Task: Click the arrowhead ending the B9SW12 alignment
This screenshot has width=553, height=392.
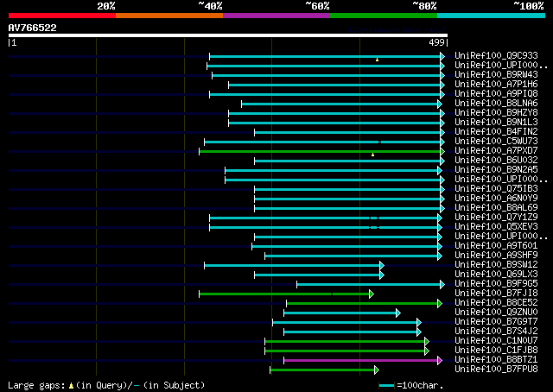Action: pos(382,265)
